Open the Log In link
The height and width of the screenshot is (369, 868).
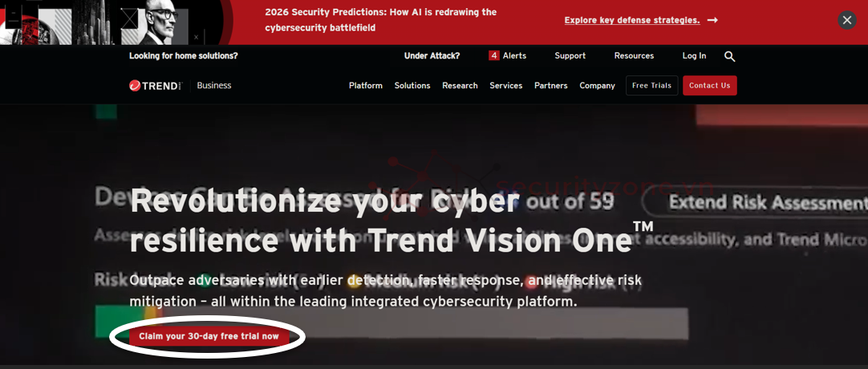pyautogui.click(x=694, y=56)
